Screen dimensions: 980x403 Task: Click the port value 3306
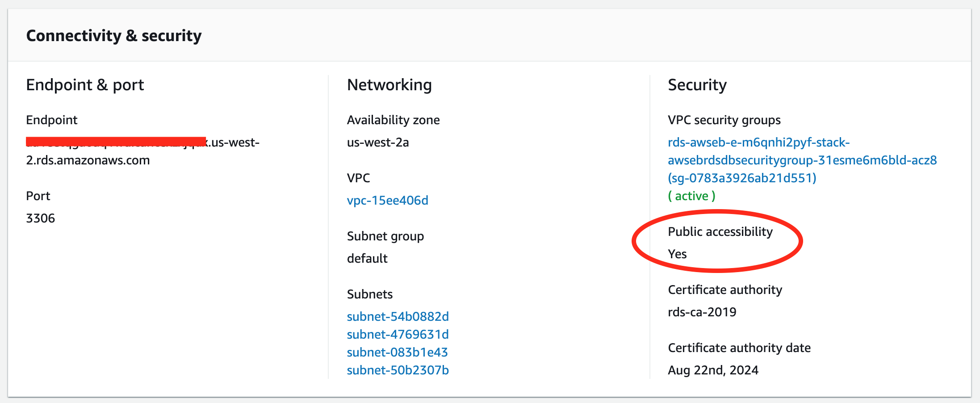[41, 218]
